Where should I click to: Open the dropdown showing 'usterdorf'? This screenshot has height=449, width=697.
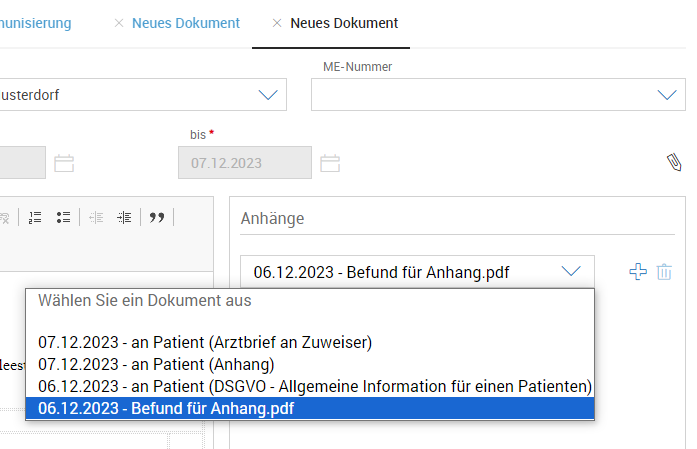(267, 95)
